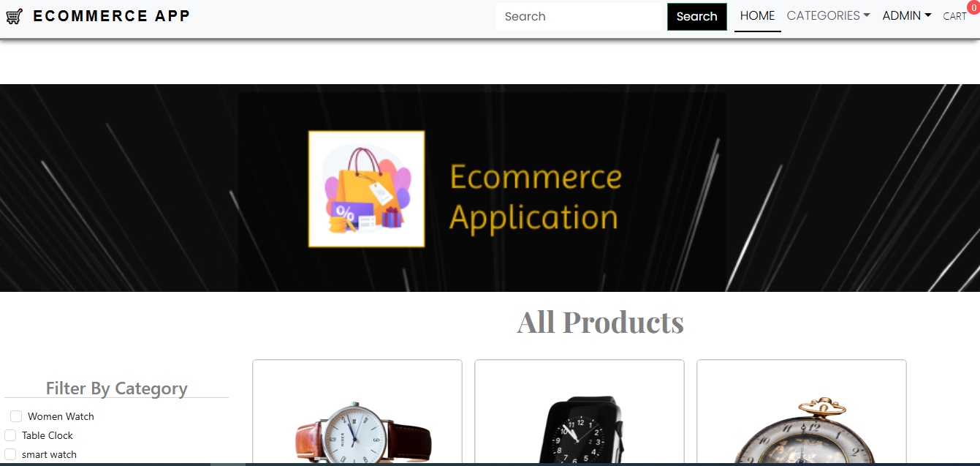The height and width of the screenshot is (466, 980).
Task: Click the caret next to CATEGORIES
Action: pos(867,15)
